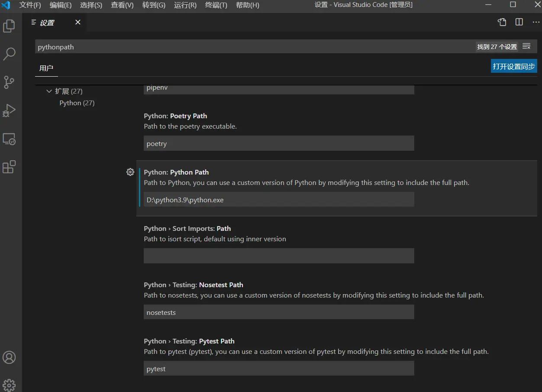Image resolution: width=542 pixels, height=392 pixels.
Task: Select the 用户 settings scope tab
Action: [x=46, y=68]
